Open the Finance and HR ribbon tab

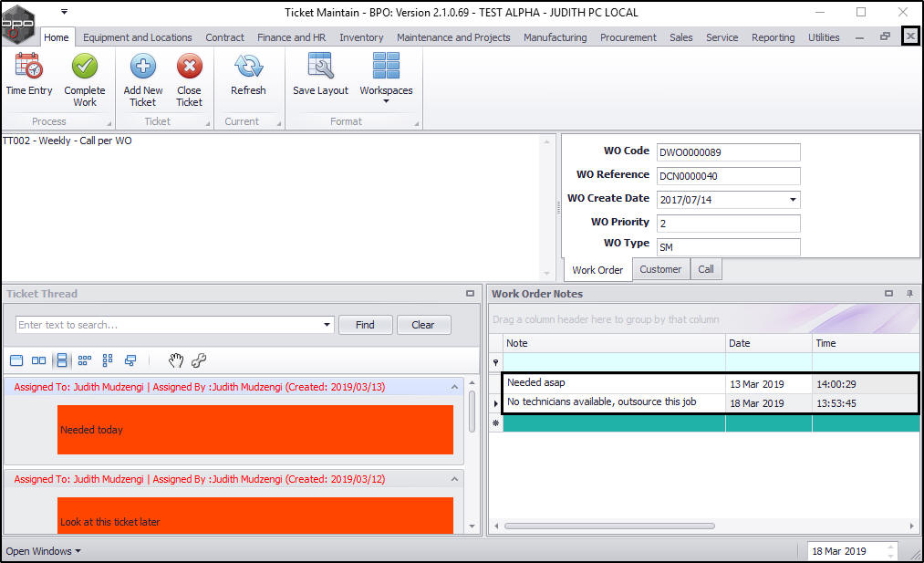click(291, 37)
